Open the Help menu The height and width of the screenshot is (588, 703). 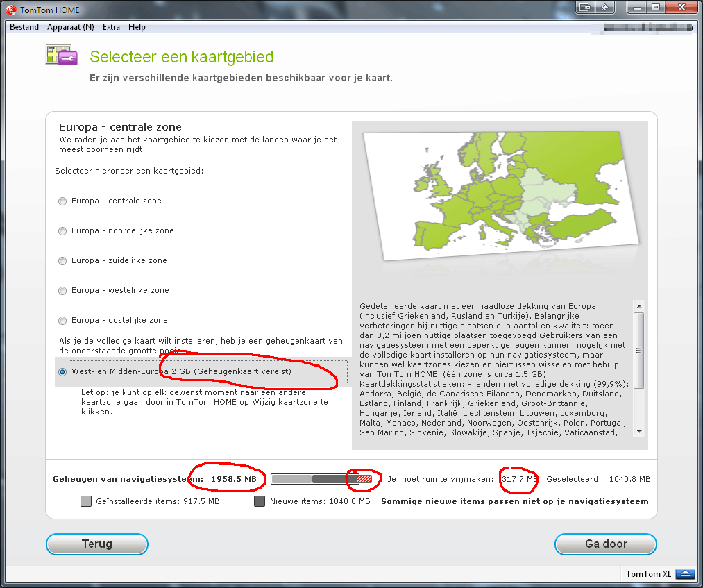click(x=137, y=27)
